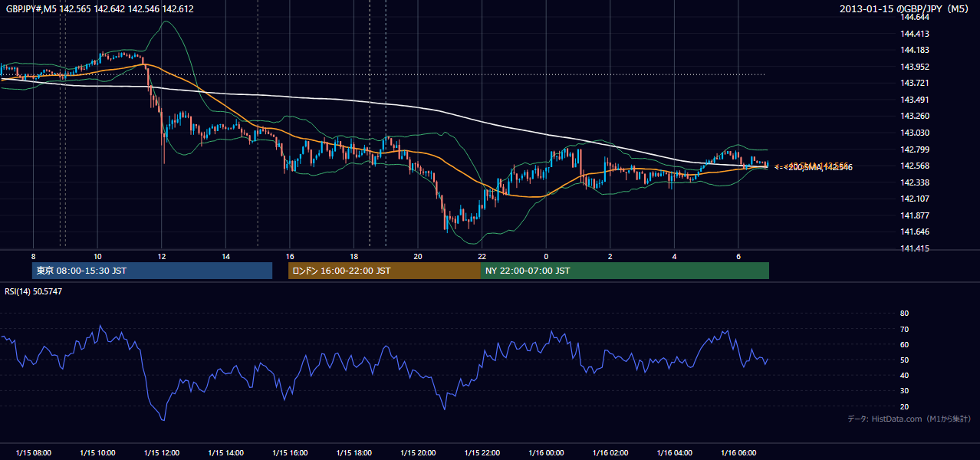The height and width of the screenshot is (460, 980).
Task: Click RSI scale value 50
Action: (x=904, y=360)
